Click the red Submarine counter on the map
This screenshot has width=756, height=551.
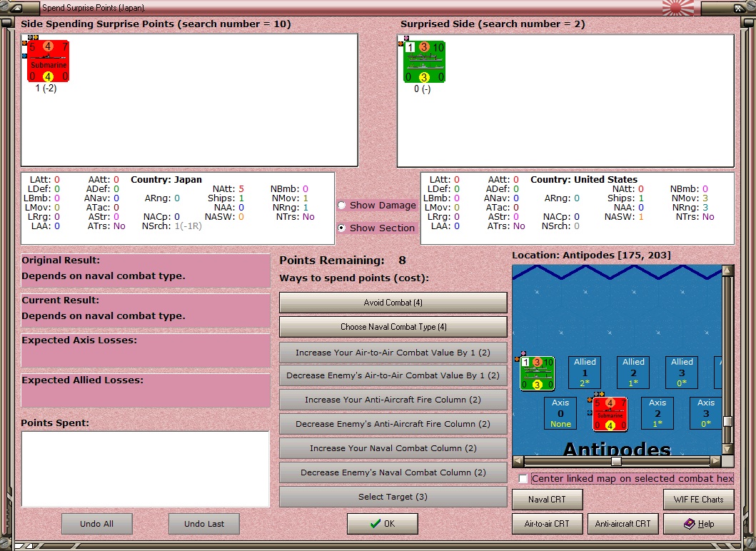tap(610, 414)
